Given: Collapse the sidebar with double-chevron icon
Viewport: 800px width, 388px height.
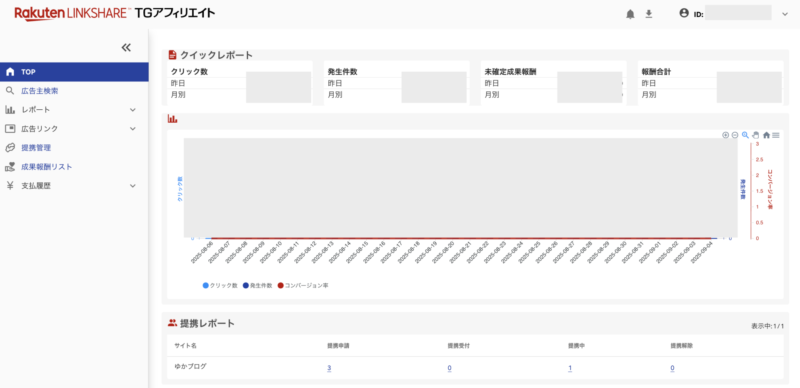Looking at the screenshot, I should pyautogui.click(x=126, y=47).
